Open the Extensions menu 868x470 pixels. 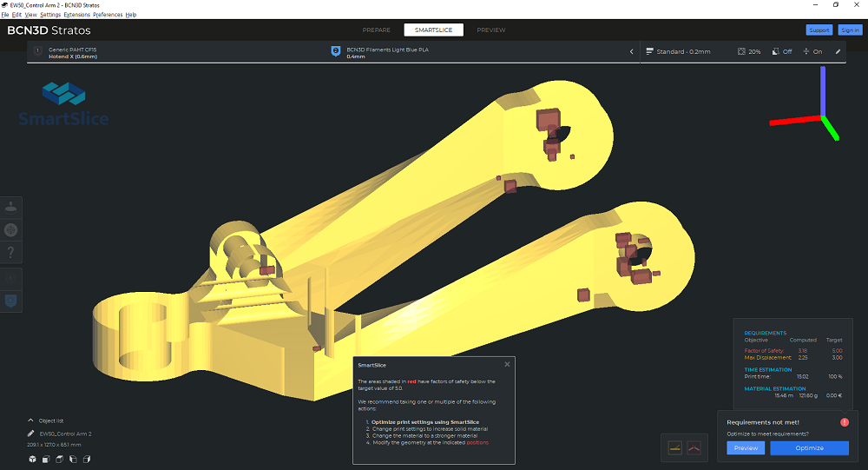[77, 15]
